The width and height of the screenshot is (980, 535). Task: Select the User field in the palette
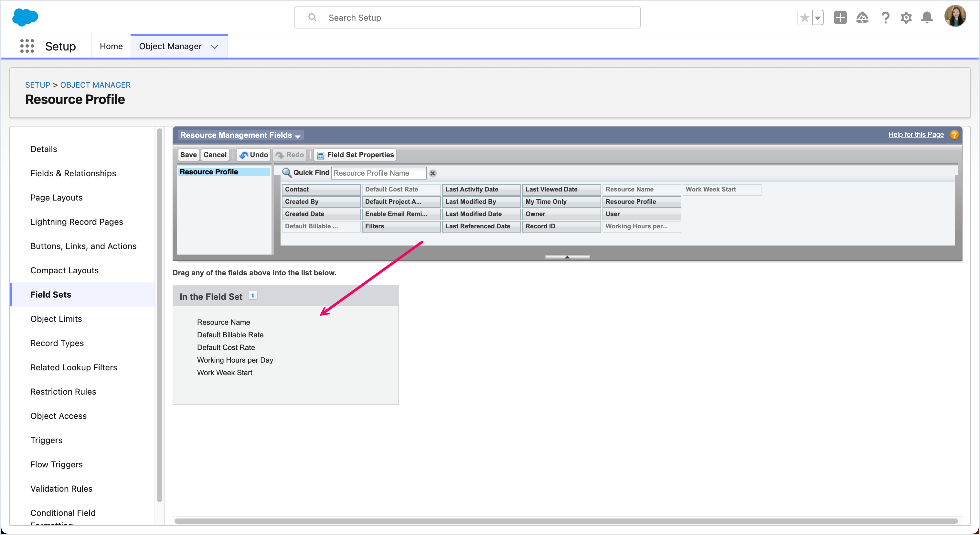(x=642, y=214)
